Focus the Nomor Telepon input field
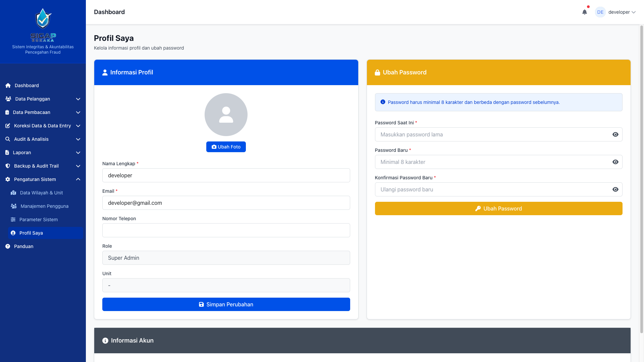The height and width of the screenshot is (362, 644). [226, 230]
